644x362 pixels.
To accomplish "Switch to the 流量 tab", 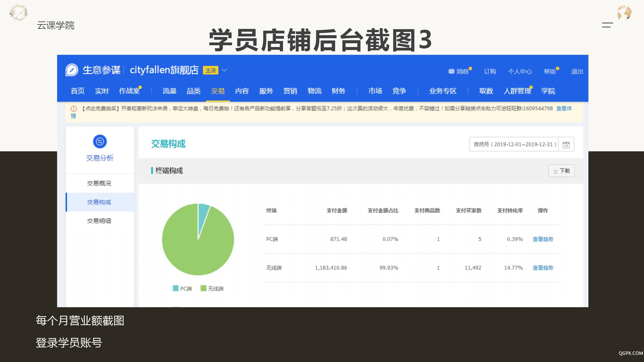I will 169,91.
